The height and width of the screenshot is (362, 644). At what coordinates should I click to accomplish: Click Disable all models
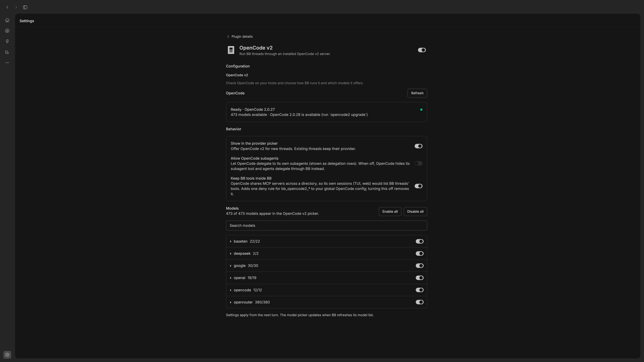point(415,212)
